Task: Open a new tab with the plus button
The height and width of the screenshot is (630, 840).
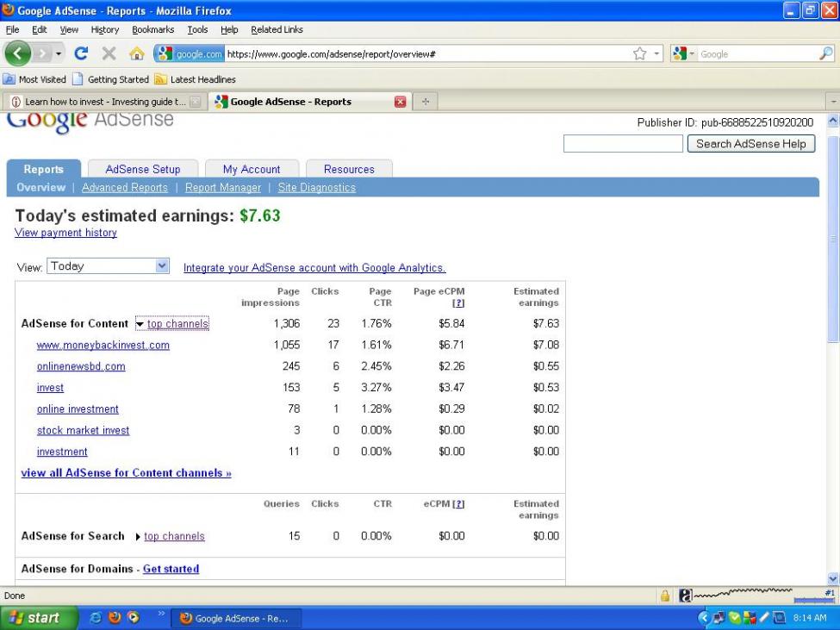Action: (x=426, y=102)
